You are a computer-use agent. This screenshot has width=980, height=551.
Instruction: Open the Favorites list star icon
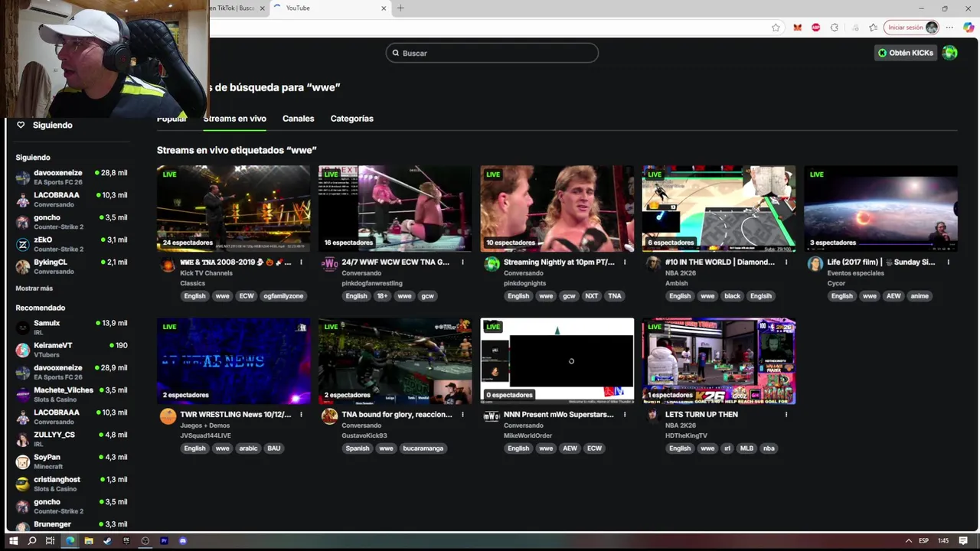873,28
